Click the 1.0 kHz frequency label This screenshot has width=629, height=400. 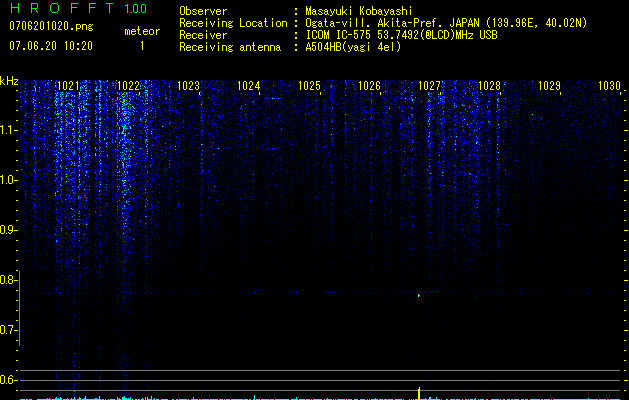click(x=8, y=180)
